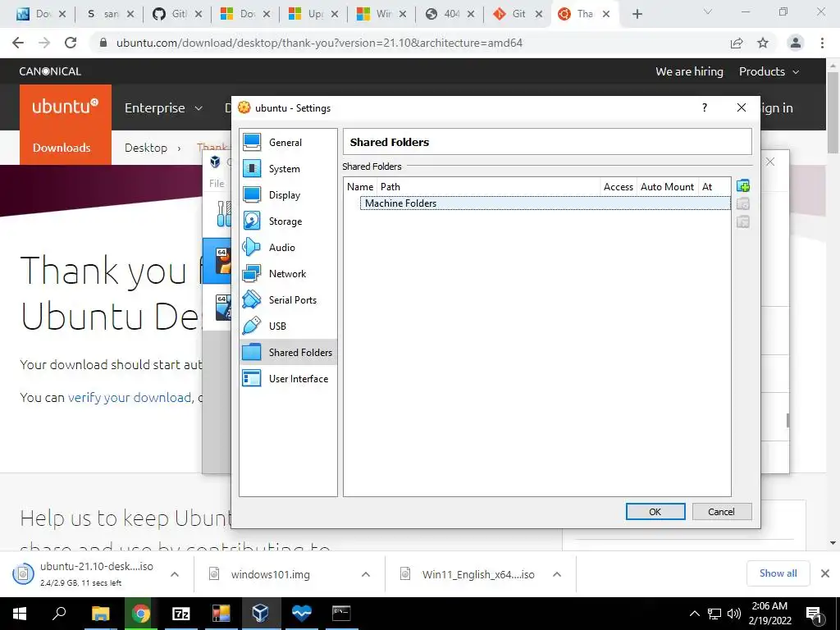Expand options for ubuntu-21.10 iso download
Viewport: 840px width, 630px height.
point(175,574)
